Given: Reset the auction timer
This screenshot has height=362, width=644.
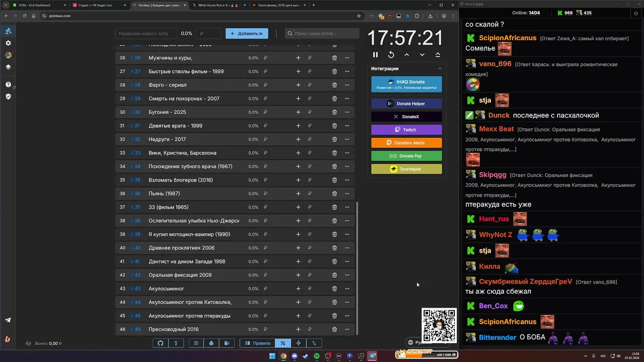Looking at the screenshot, I should 391,55.
